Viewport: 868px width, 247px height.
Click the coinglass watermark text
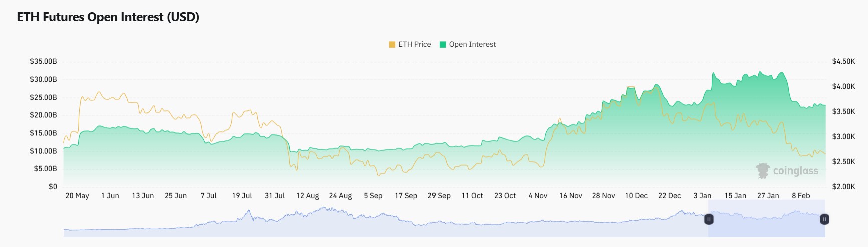pos(795,171)
